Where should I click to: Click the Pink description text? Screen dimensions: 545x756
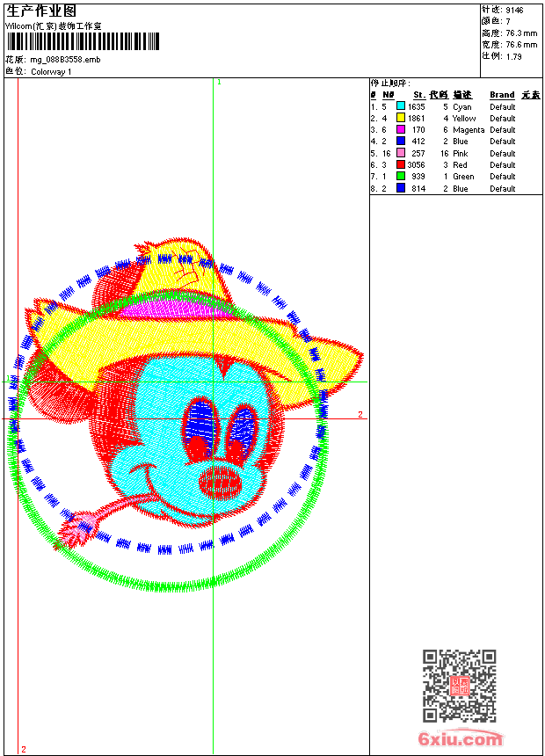click(x=460, y=153)
